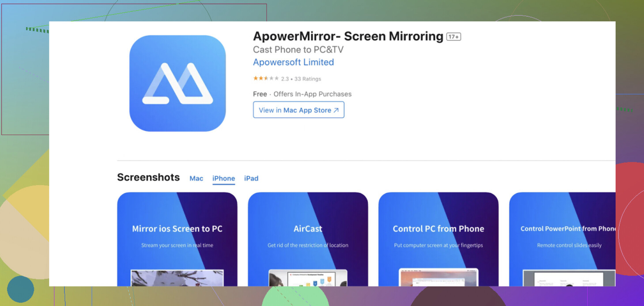Click View in Mac App Store button
Viewport: 644px width, 306px height.
point(299,110)
